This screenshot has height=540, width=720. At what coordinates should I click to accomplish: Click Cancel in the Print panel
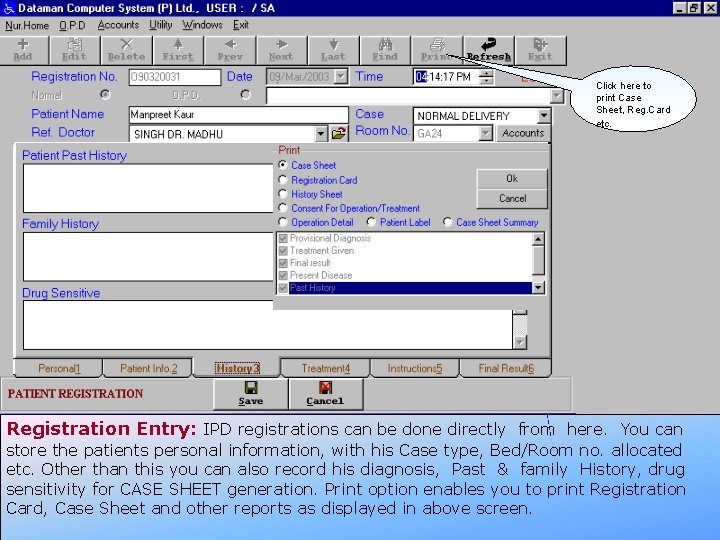(x=512, y=198)
